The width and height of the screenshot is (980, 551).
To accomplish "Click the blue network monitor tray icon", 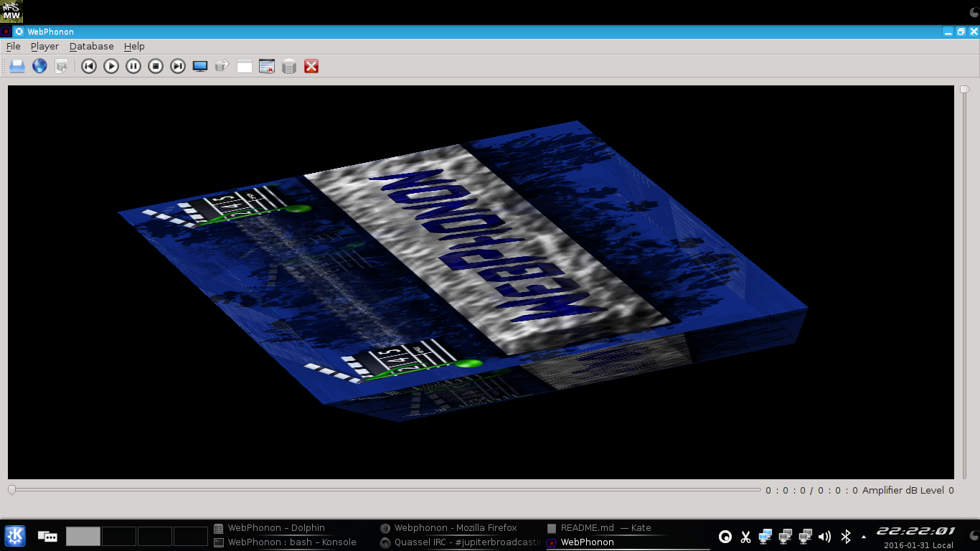I will (765, 536).
